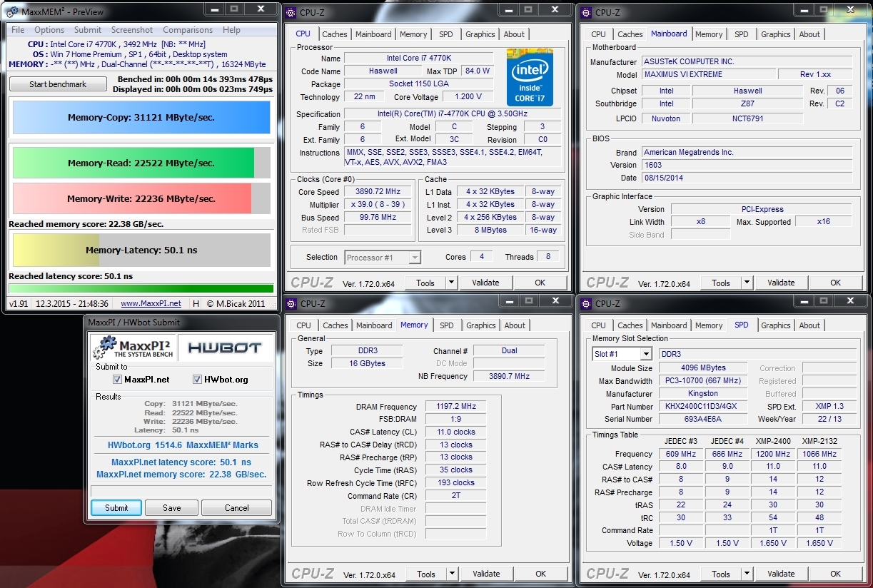Click the Core Speed 3890.72 MHz field

tap(378, 191)
